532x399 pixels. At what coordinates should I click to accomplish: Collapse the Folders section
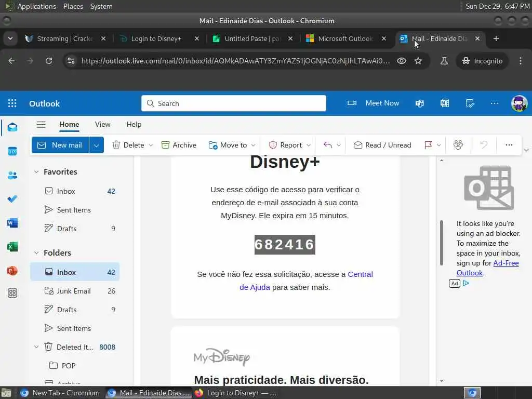tap(36, 253)
